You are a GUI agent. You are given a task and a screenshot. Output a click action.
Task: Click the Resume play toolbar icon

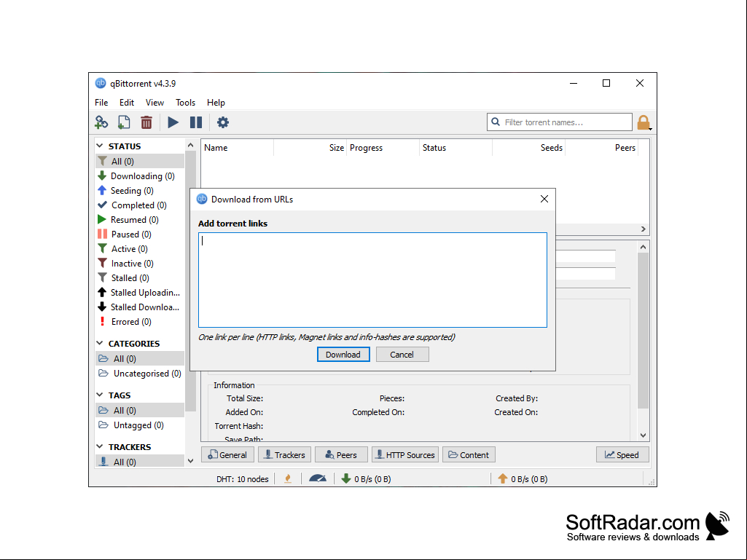[x=173, y=122]
